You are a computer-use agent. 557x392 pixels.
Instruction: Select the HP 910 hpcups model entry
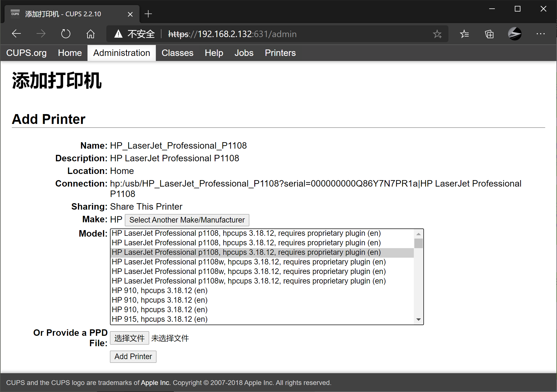[x=160, y=290]
